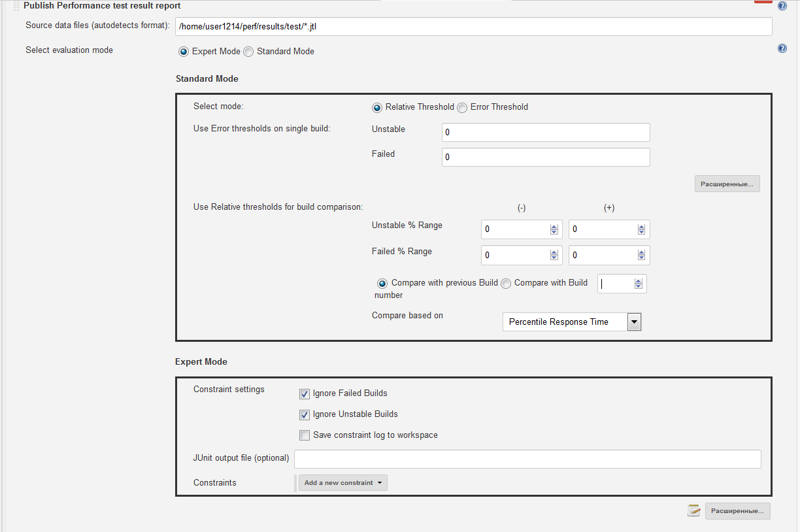Click the Unstable error threshold field
The width and height of the screenshot is (800, 532).
546,133
